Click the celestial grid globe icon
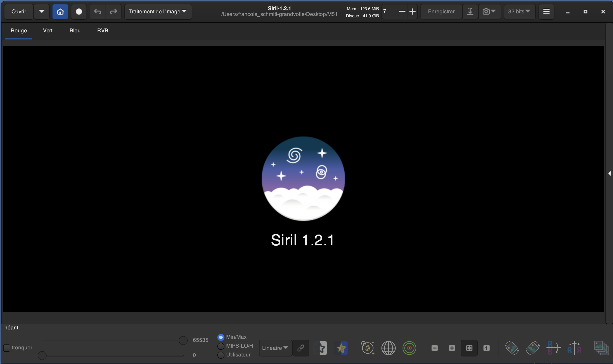 pyautogui.click(x=388, y=348)
